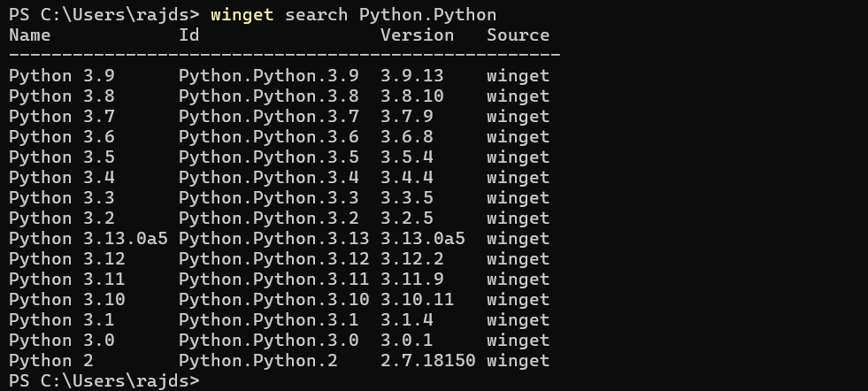
Task: Click version "3.8.10"
Action: 411,96
